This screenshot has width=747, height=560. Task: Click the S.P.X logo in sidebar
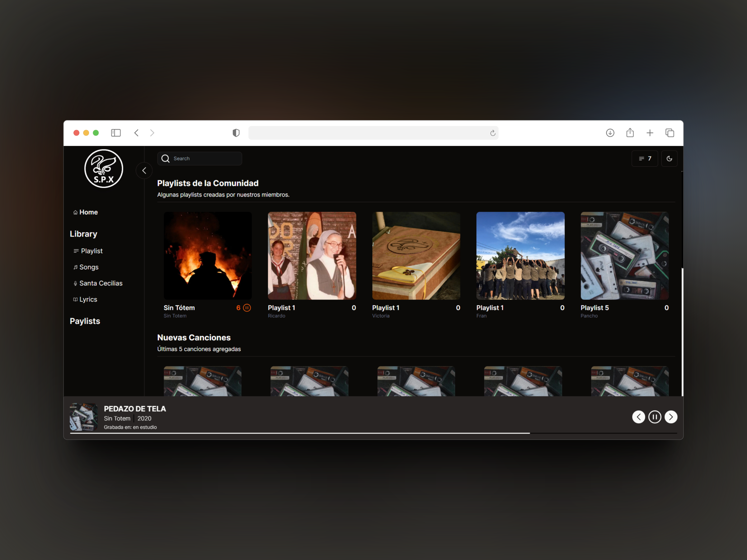tap(104, 168)
